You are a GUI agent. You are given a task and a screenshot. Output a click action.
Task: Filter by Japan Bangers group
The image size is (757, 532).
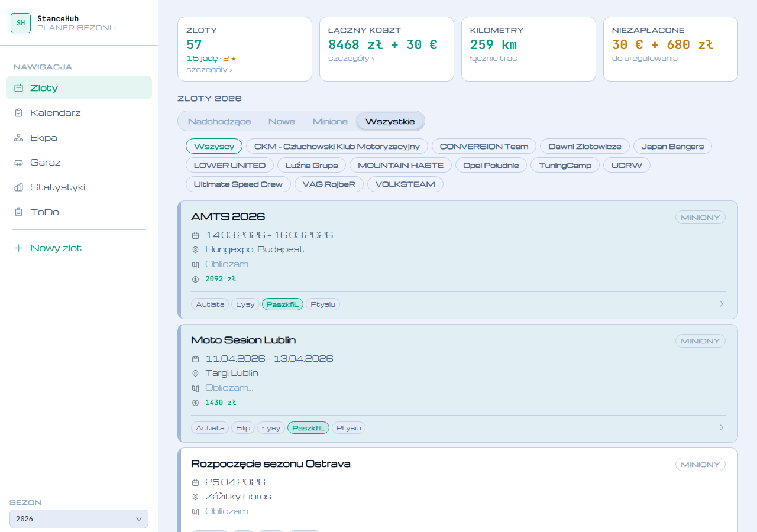672,146
